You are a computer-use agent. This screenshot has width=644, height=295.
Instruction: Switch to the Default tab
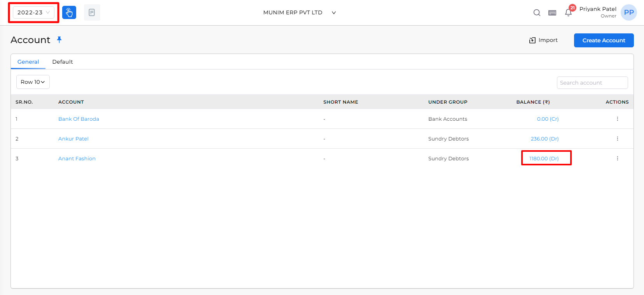pyautogui.click(x=63, y=62)
